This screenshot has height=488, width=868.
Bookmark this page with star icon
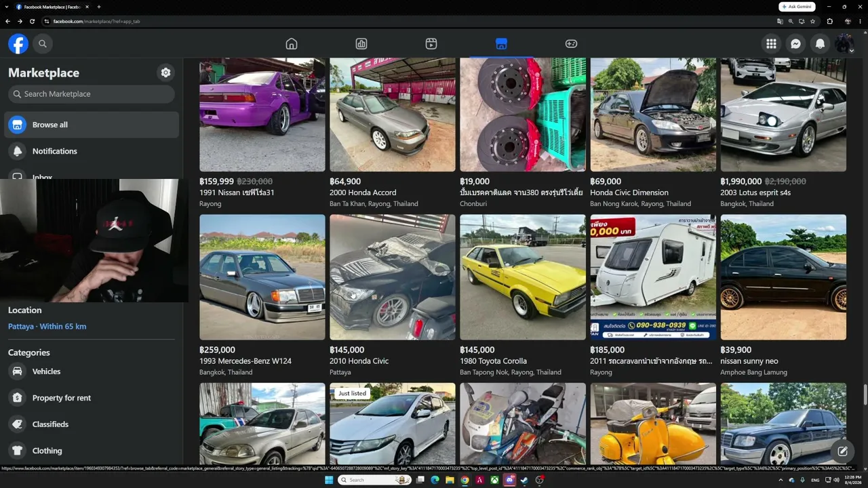tap(812, 21)
